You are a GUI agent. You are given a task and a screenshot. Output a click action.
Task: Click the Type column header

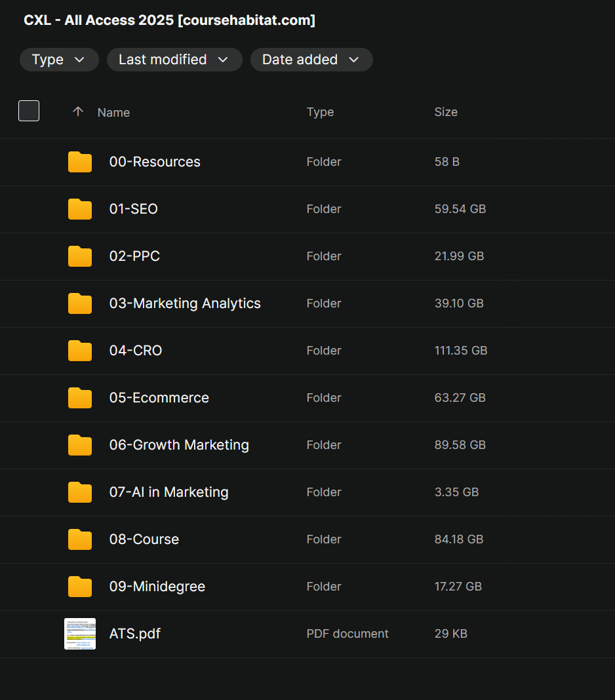click(320, 112)
